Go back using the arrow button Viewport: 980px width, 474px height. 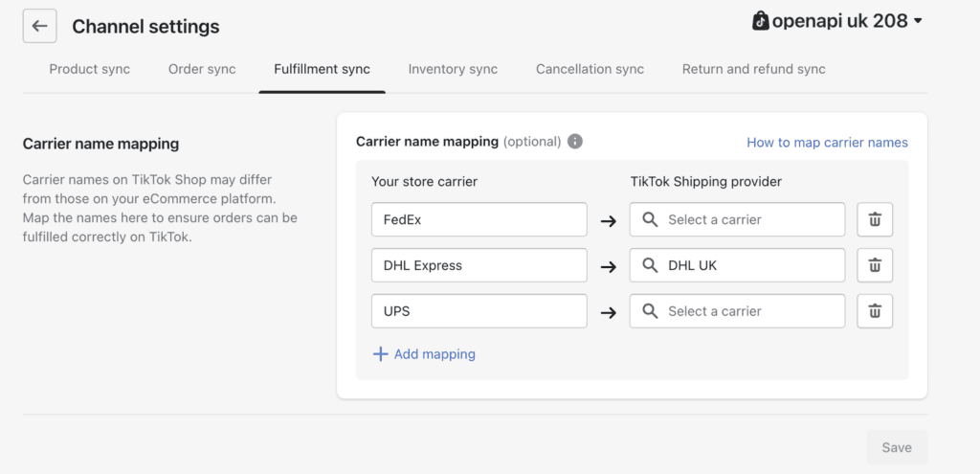coord(39,26)
